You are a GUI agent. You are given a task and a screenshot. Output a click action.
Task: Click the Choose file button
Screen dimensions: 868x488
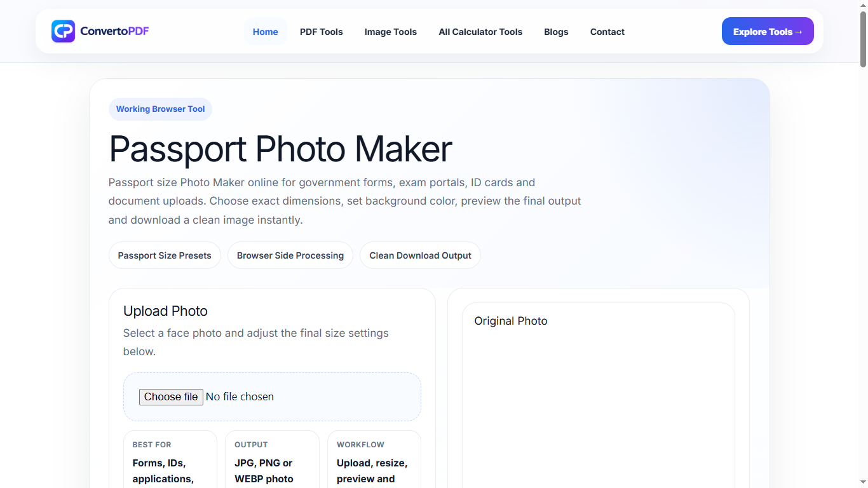171,396
